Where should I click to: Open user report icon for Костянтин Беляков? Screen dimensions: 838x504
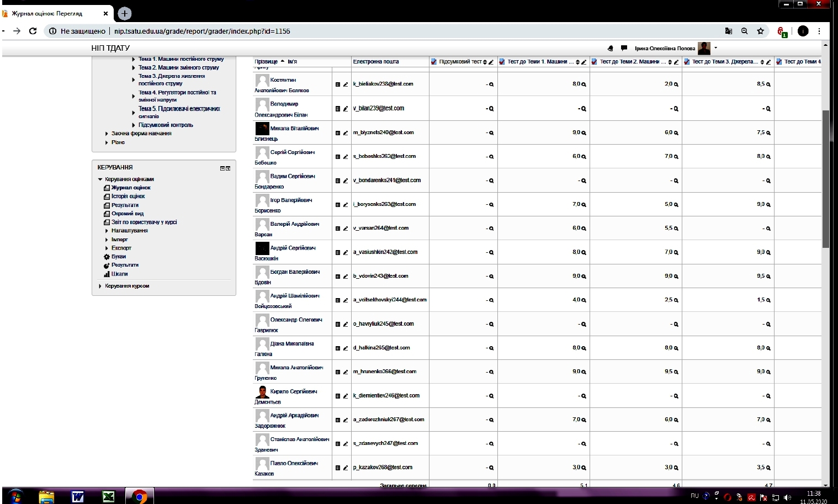[x=338, y=84]
